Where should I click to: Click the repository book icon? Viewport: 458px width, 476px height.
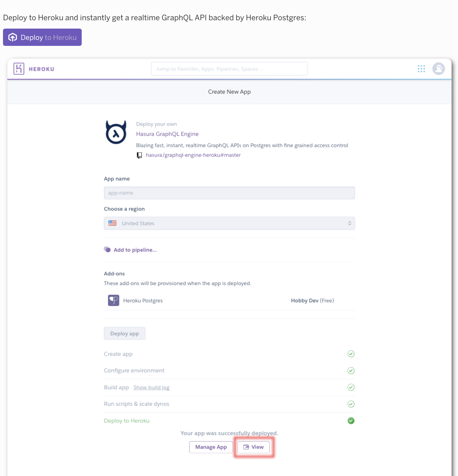[139, 155]
